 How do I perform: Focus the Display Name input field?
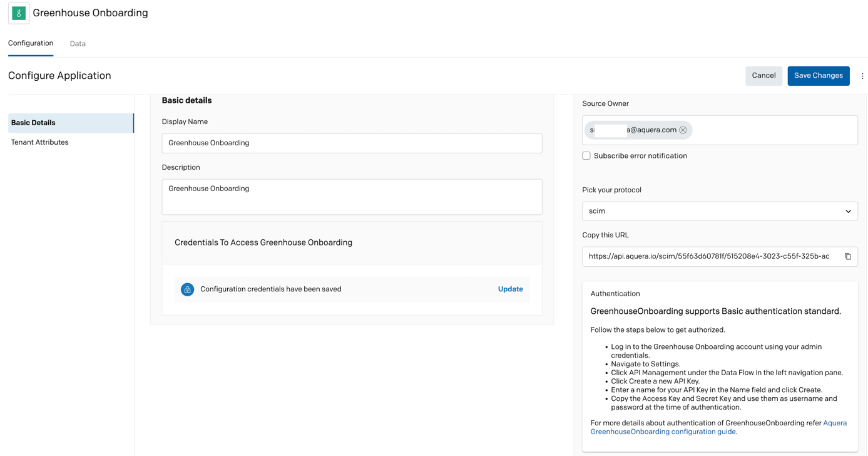[352, 143]
